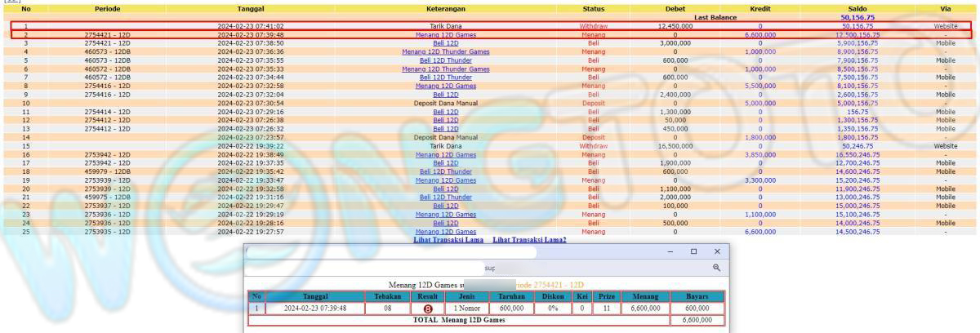
Task: Open Beli 12D Thunder for periode 460573
Action: tap(445, 60)
